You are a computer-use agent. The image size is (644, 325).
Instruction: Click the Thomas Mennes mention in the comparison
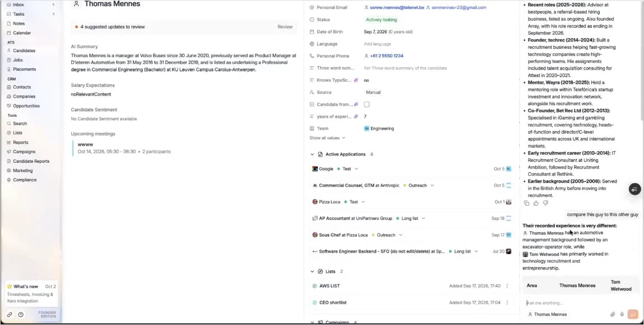pos(543,233)
